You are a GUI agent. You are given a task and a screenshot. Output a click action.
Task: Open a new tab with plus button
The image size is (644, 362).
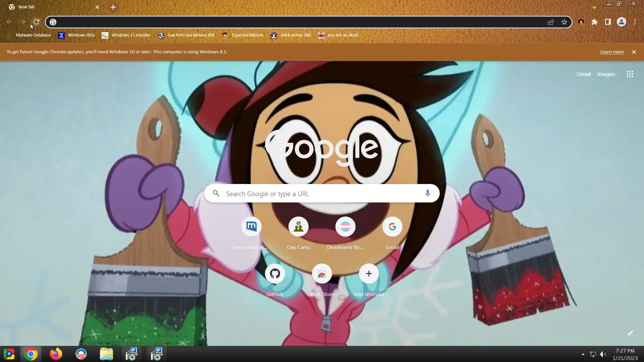pos(113,7)
